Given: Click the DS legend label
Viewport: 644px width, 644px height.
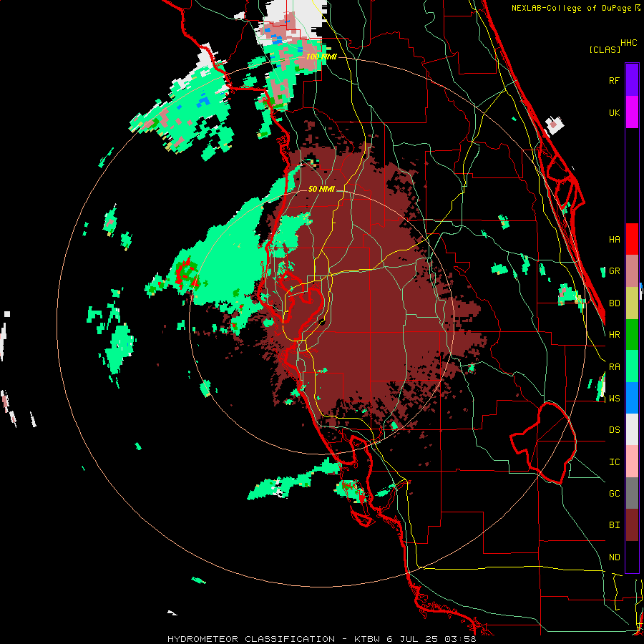Looking at the screenshot, I should coord(614,430).
